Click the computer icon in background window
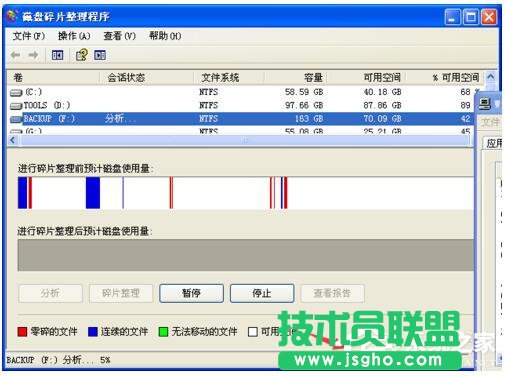Screen dimensions: 505x376 tap(485, 104)
